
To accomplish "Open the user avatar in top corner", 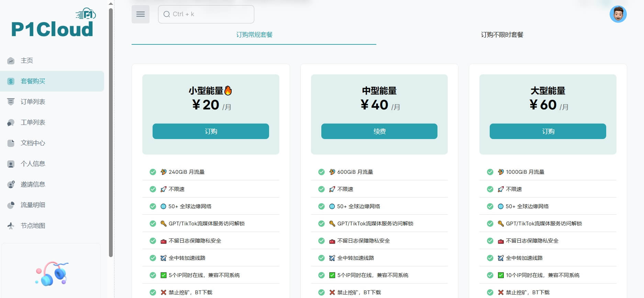I will click(x=618, y=14).
